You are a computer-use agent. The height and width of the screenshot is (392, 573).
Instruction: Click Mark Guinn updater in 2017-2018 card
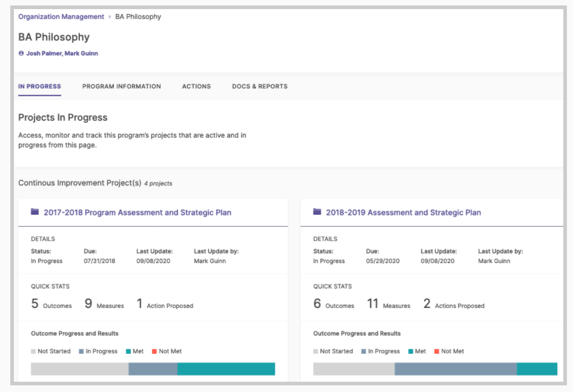210,261
